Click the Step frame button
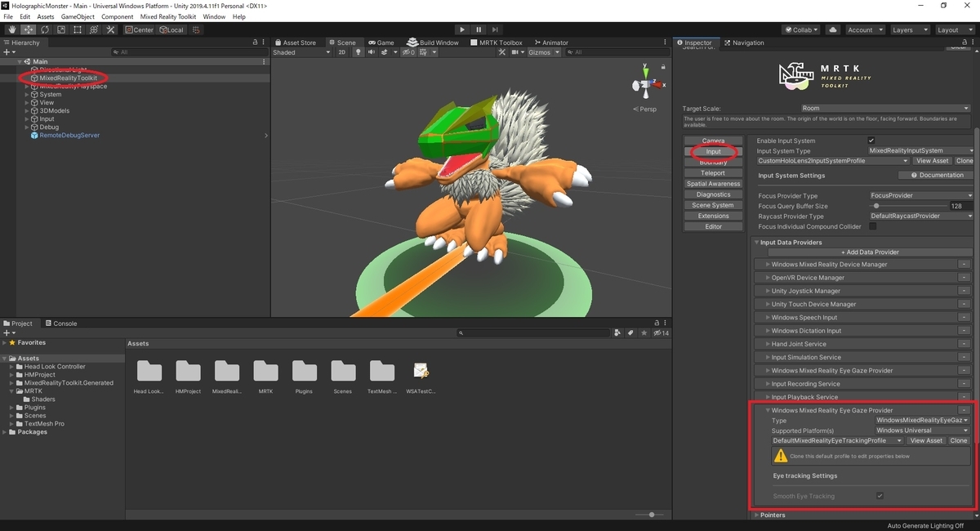The image size is (980, 531). pos(496,29)
